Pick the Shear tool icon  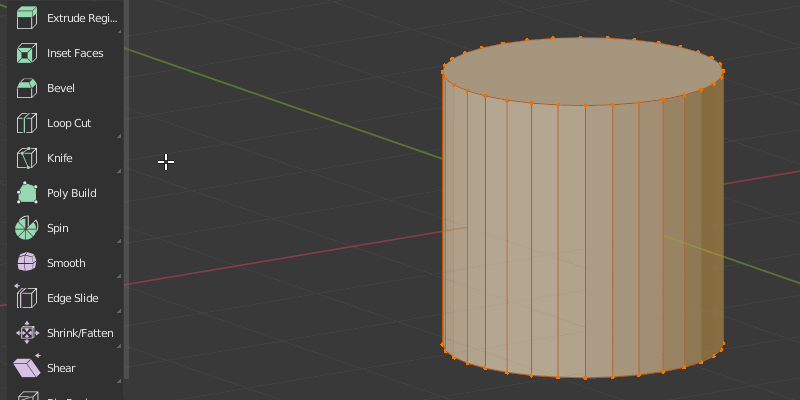(27, 366)
